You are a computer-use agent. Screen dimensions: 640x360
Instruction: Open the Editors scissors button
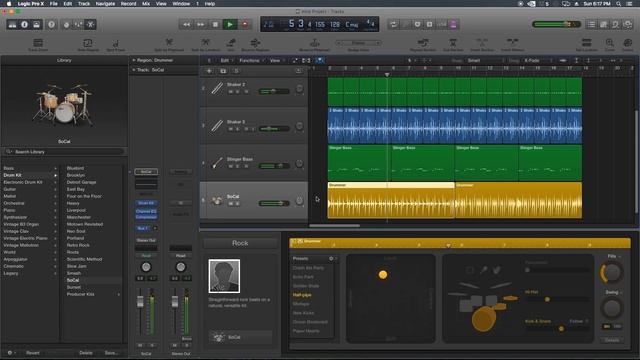pos(91,24)
